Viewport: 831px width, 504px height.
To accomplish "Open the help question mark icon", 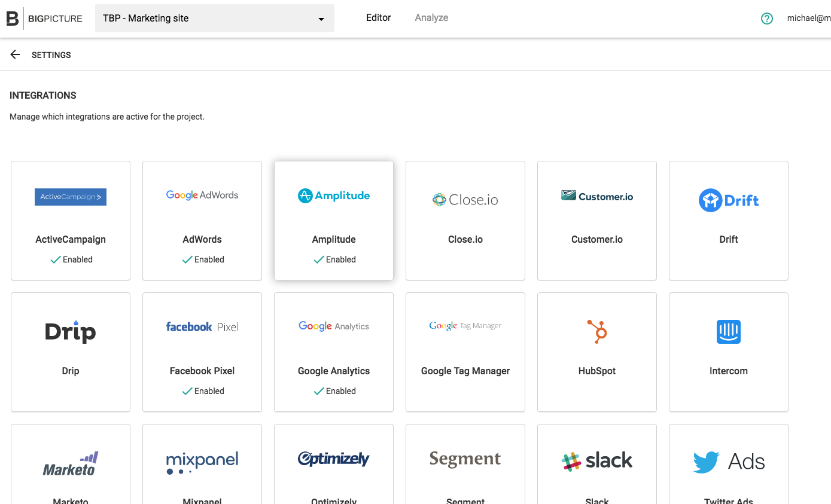I will coord(766,19).
